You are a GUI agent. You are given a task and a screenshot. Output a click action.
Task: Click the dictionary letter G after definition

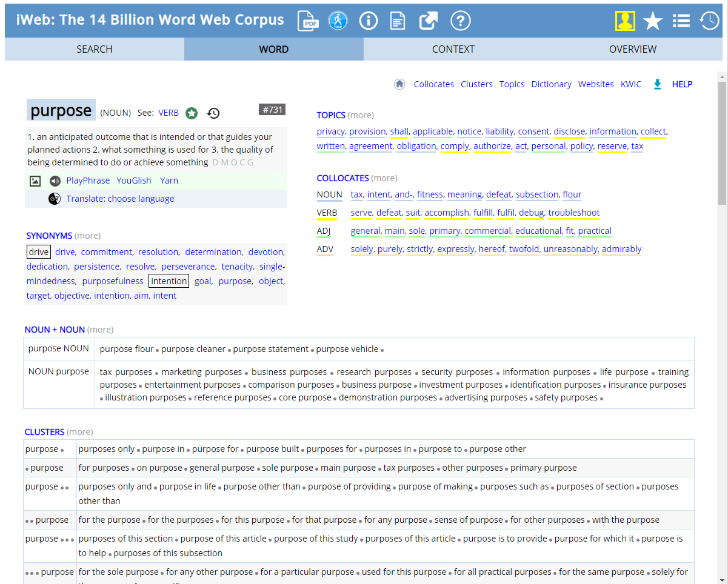[250, 162]
